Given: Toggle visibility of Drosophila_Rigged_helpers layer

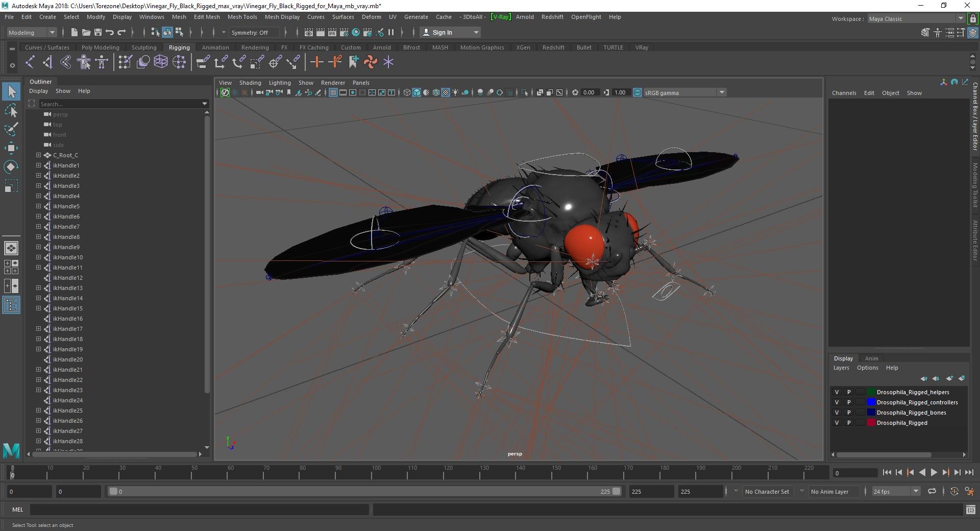Looking at the screenshot, I should click(x=837, y=392).
